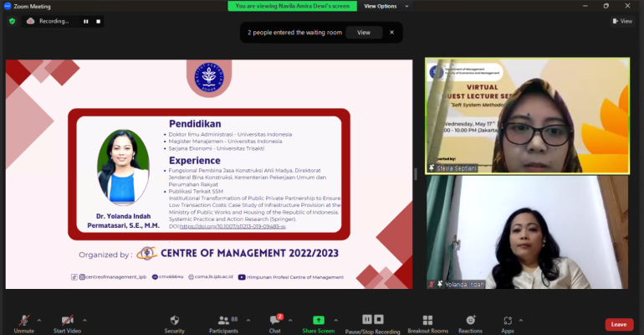Click Dr. Yolanda Indah Permatasari name text

(123, 221)
